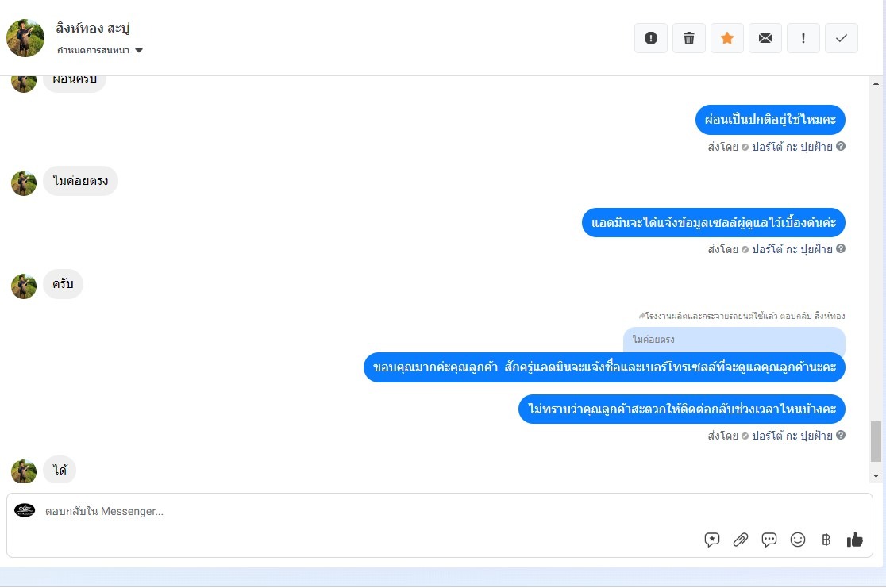This screenshot has width=886, height=588.
Task: Click the scroll-up arrow of chat scrollbar
Action: (x=876, y=83)
